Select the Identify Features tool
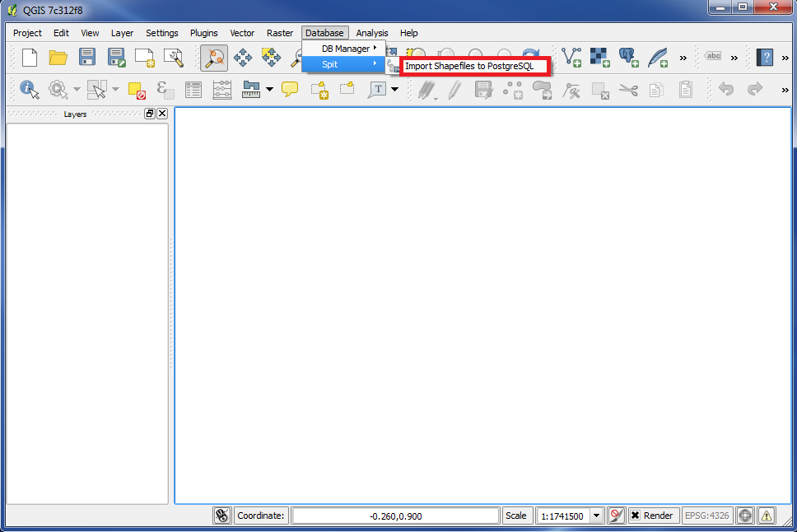 click(30, 90)
